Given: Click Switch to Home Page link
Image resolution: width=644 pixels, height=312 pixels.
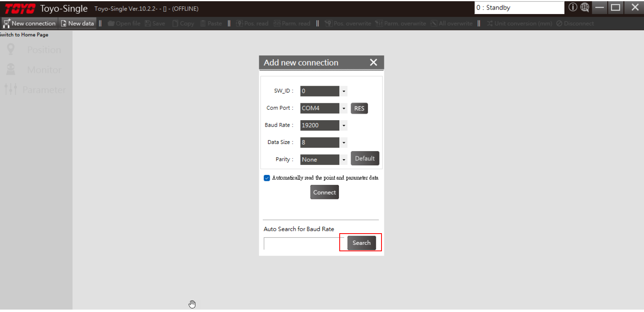Looking at the screenshot, I should click(24, 35).
